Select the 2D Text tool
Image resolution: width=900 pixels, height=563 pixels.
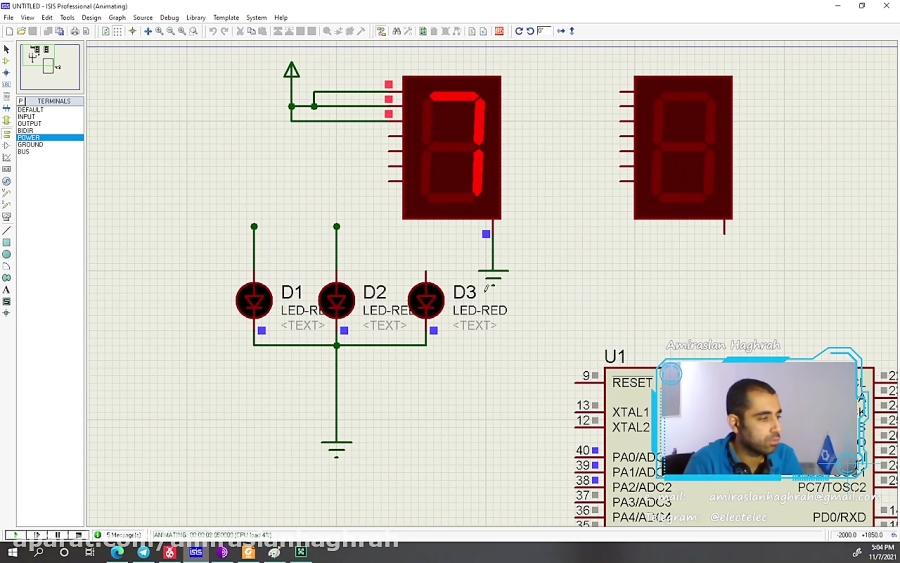pos(6,290)
